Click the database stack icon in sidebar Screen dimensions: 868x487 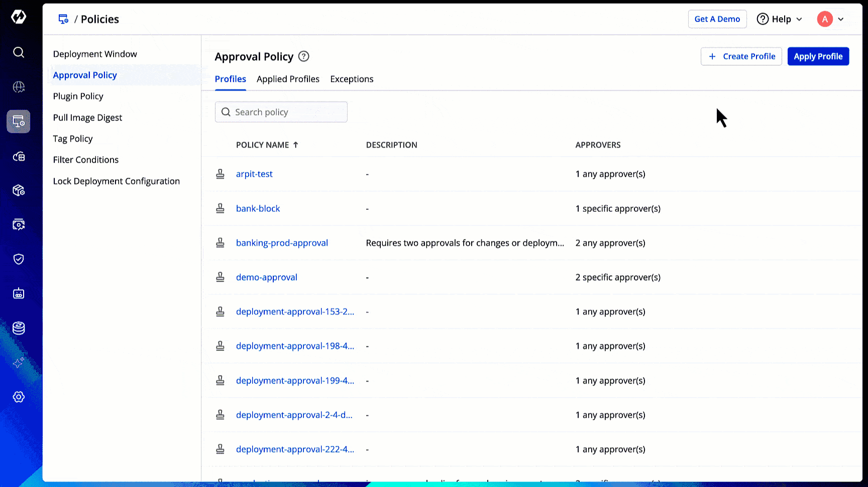coord(19,328)
